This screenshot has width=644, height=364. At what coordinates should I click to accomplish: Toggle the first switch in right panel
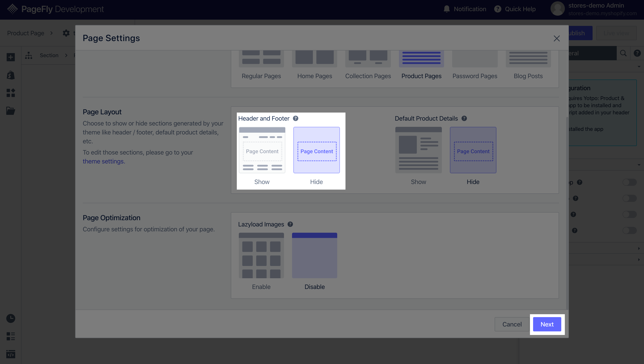pos(629,182)
